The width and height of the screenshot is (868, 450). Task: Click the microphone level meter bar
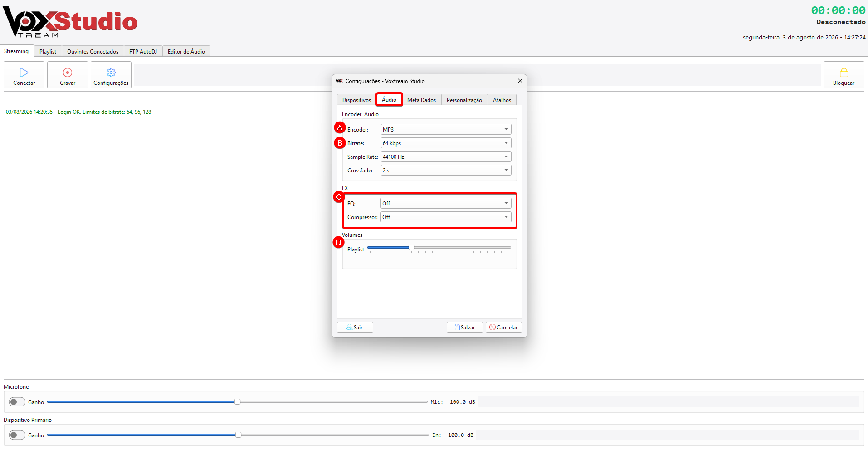tap(668, 402)
